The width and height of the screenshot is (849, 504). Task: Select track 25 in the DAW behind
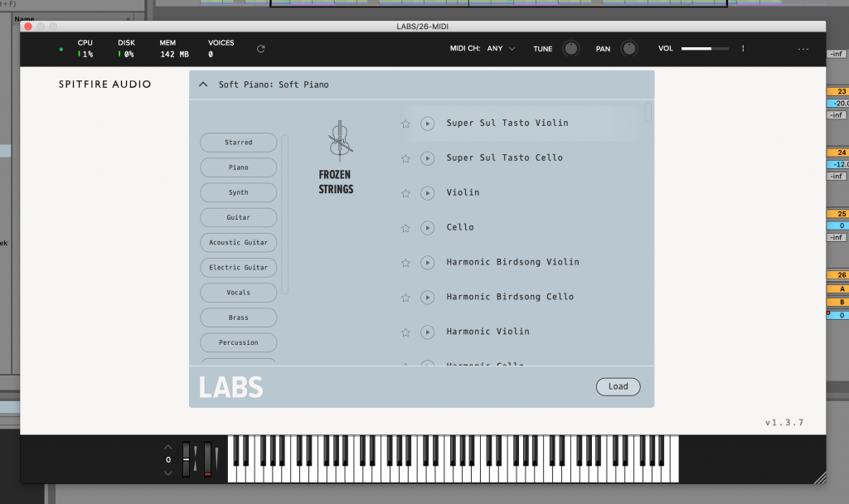[x=837, y=214]
